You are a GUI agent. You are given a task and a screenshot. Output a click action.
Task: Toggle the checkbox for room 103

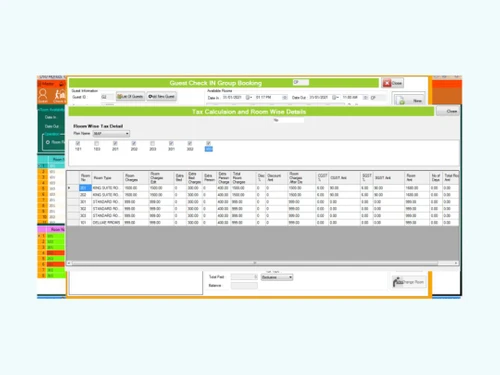tap(97, 143)
